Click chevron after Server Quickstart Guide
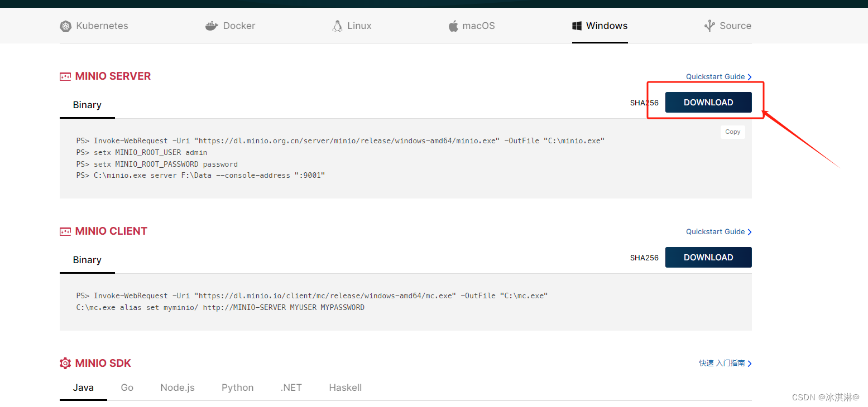 (x=750, y=77)
